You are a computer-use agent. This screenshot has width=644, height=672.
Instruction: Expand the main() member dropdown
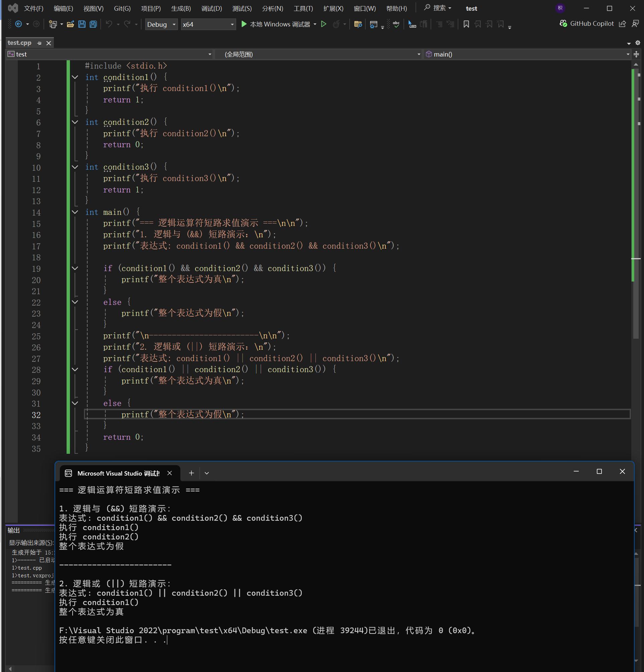pyautogui.click(x=628, y=55)
